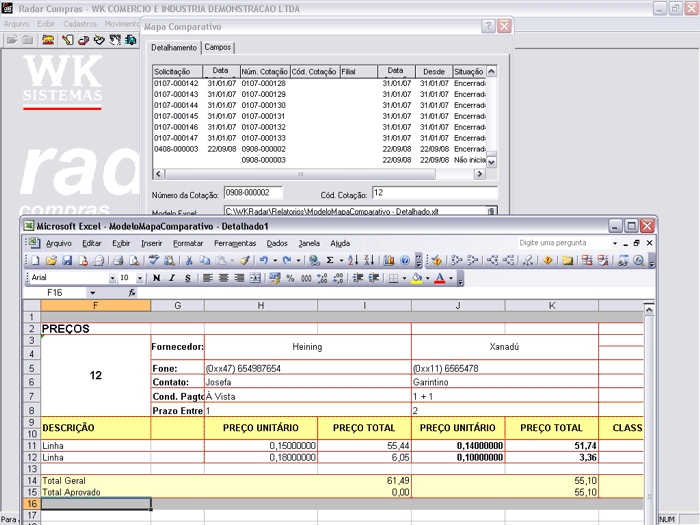Click the Situação column header
Viewport: 700px width, 525px height.
click(468, 72)
